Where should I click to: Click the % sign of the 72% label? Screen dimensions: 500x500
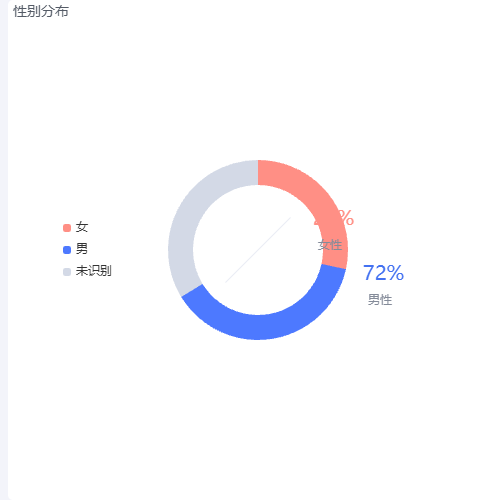coord(395,273)
